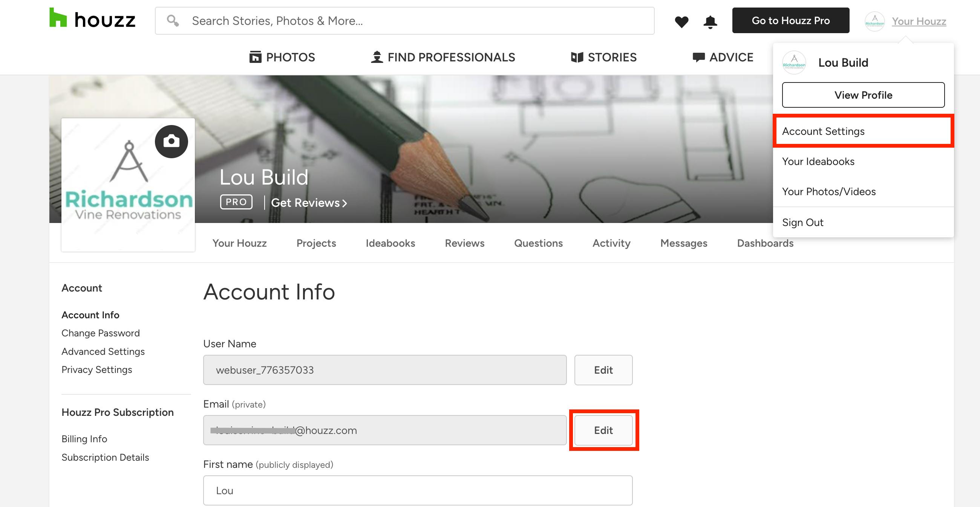The image size is (980, 507).
Task: Switch to the Your Houzz tab
Action: [239, 243]
